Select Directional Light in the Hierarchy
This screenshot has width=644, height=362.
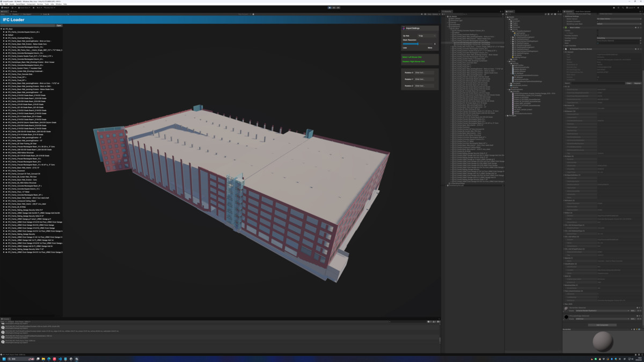pyautogui.click(x=456, y=20)
